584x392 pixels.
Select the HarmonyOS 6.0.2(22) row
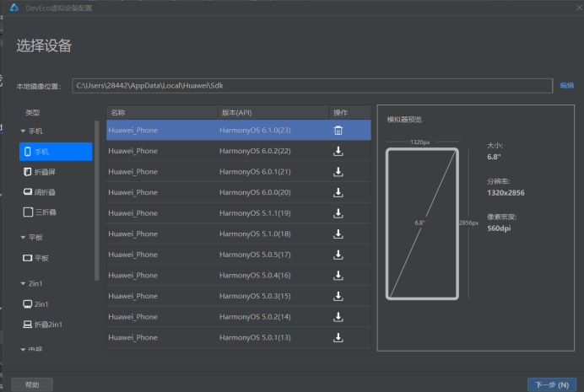(238, 151)
